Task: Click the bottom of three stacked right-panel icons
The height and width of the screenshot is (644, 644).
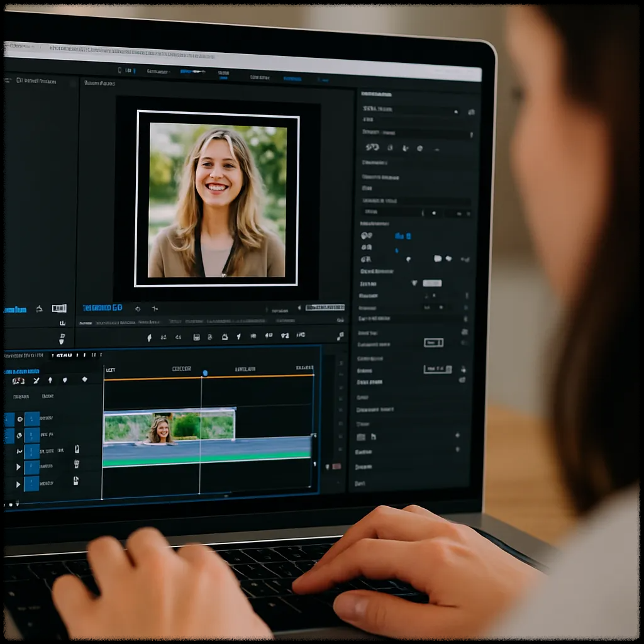Action: click(x=366, y=259)
